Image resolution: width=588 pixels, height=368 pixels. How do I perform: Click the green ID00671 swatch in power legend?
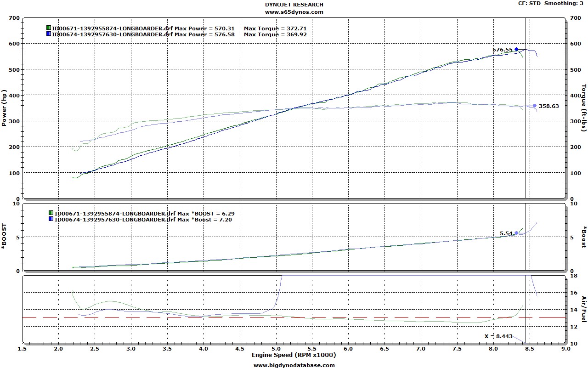(49, 28)
